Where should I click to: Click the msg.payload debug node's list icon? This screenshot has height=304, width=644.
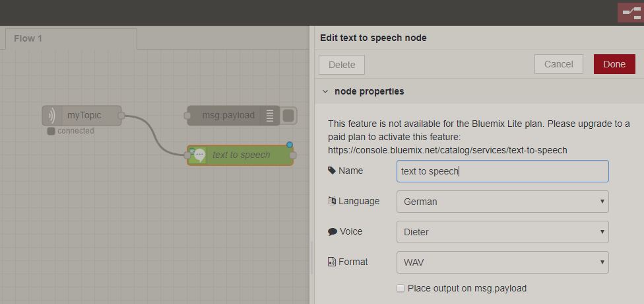[x=270, y=116]
